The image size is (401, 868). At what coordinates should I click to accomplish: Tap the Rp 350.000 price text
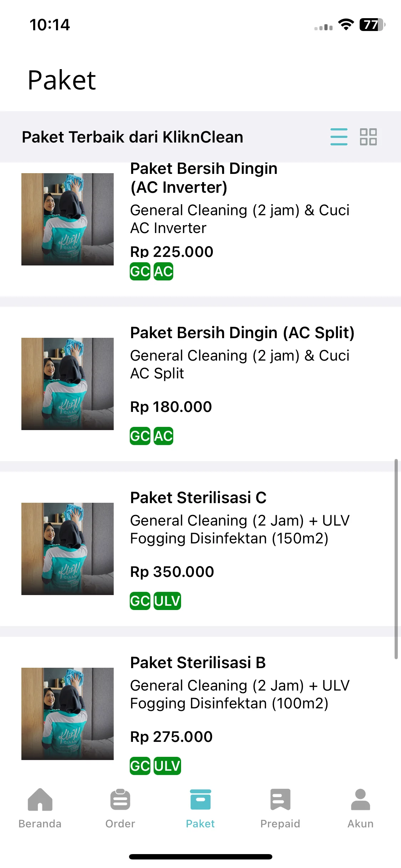coord(172,572)
